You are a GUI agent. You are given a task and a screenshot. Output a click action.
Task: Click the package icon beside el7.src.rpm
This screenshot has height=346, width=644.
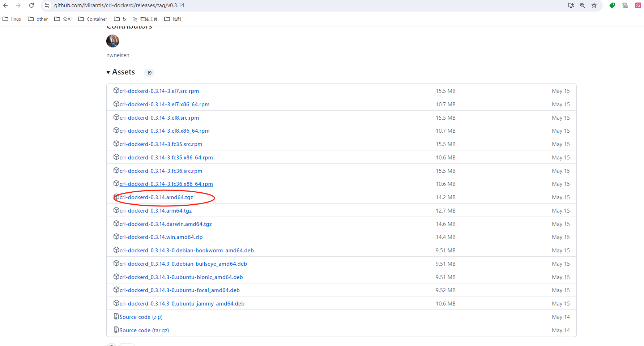point(116,90)
